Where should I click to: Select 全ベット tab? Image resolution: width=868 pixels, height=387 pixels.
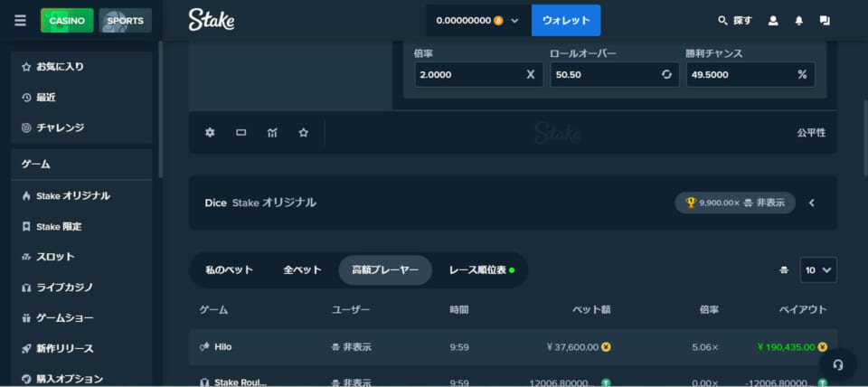[302, 270]
